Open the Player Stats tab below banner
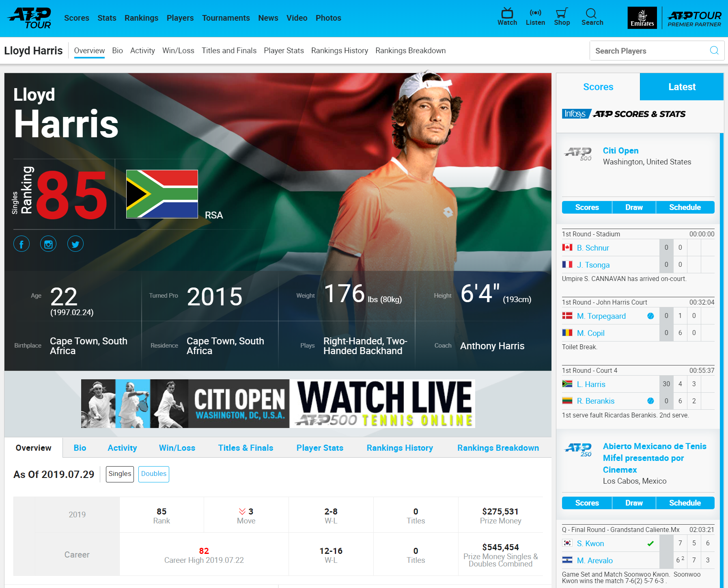This screenshot has width=728, height=588. point(320,447)
